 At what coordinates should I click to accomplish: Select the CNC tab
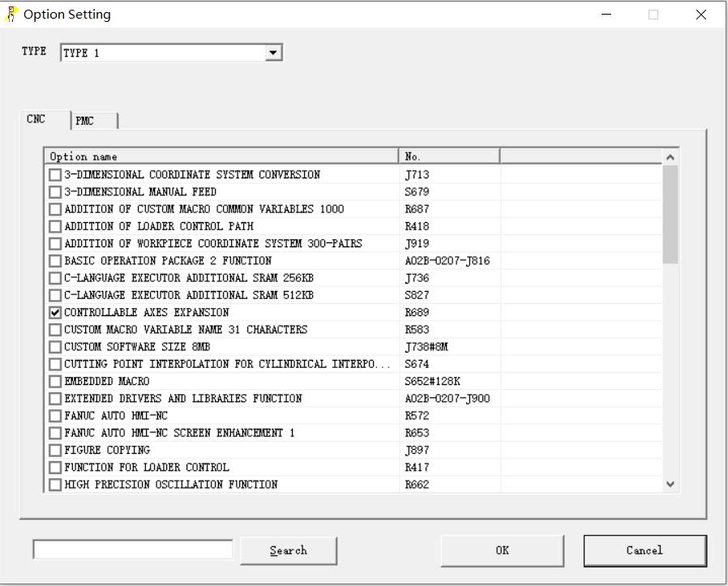pyautogui.click(x=36, y=119)
